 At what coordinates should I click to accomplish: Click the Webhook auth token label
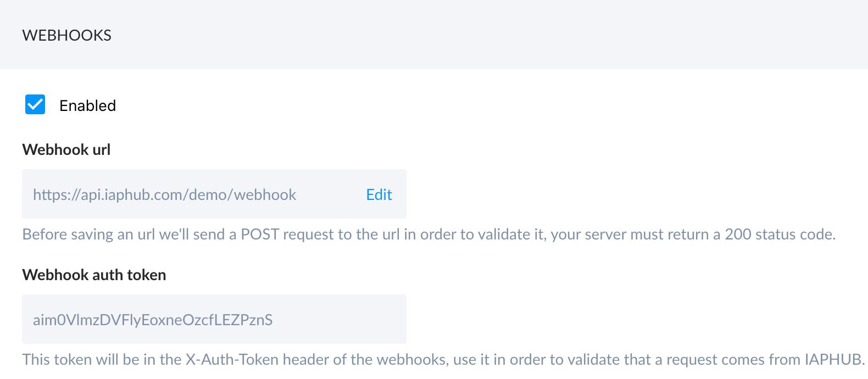click(x=94, y=275)
